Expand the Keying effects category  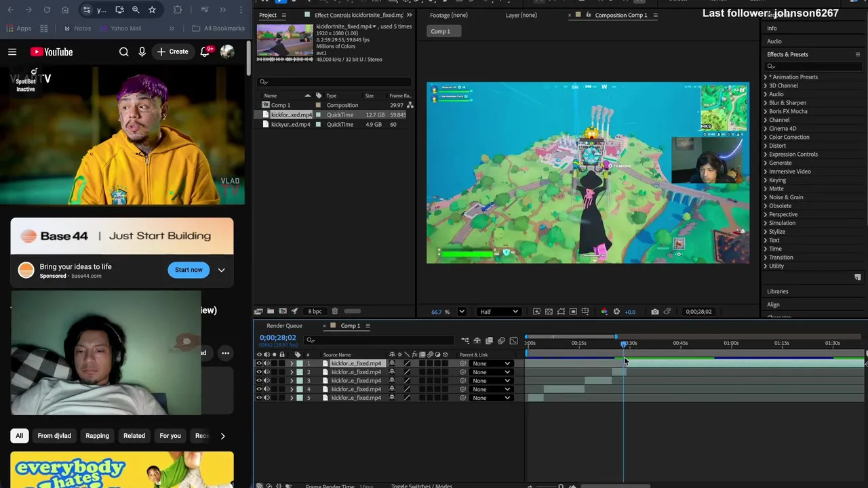coord(766,180)
